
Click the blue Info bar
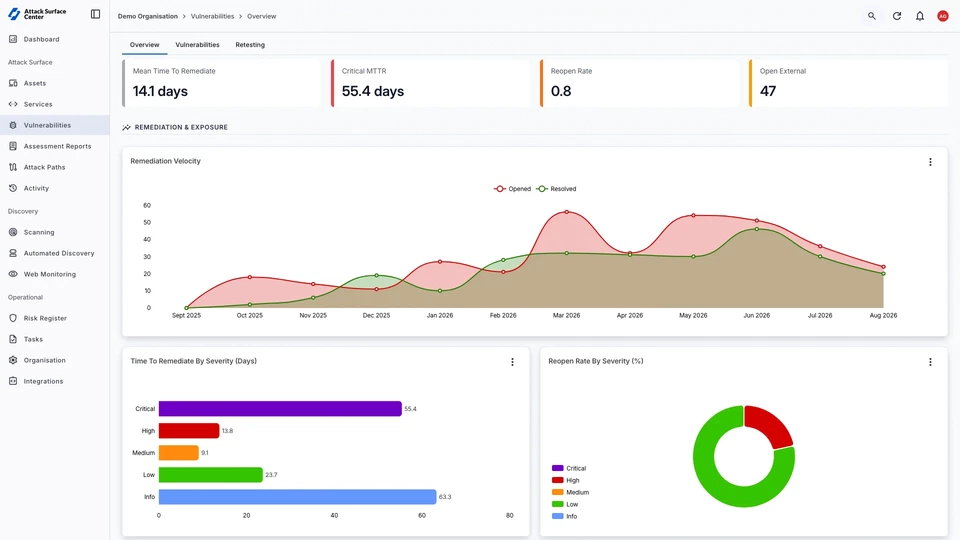(297, 497)
